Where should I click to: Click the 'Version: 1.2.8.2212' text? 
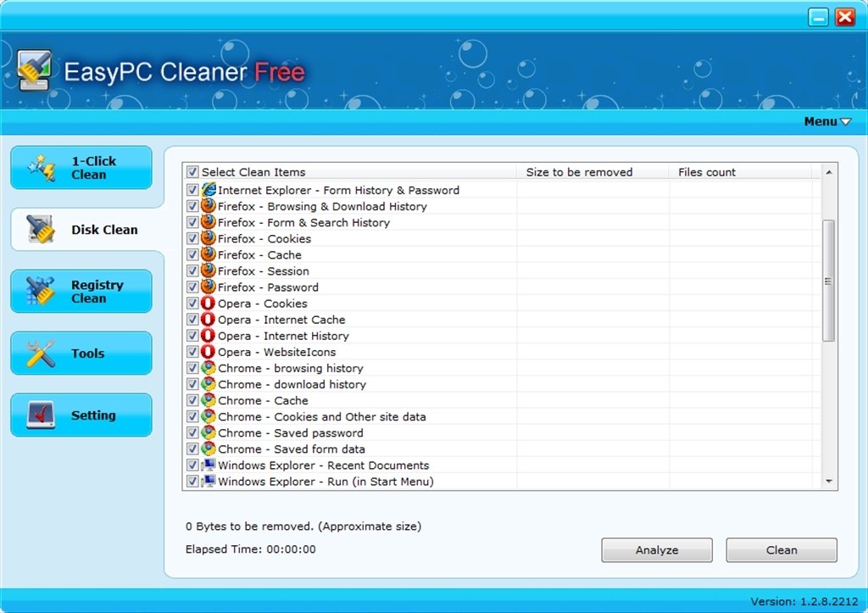coord(804,601)
